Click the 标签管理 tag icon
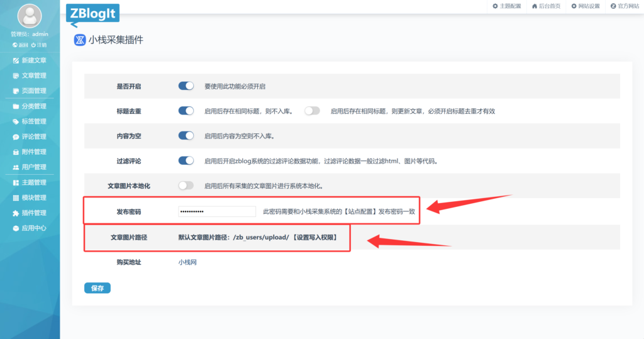This screenshot has width=644, height=339. point(16,121)
